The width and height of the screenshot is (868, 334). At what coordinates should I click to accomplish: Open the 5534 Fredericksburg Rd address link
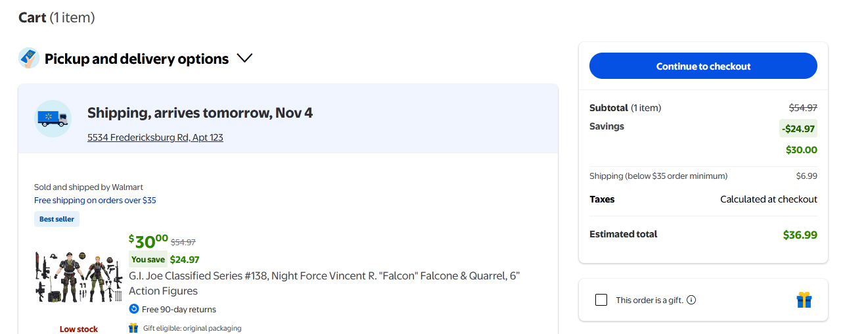coord(155,137)
